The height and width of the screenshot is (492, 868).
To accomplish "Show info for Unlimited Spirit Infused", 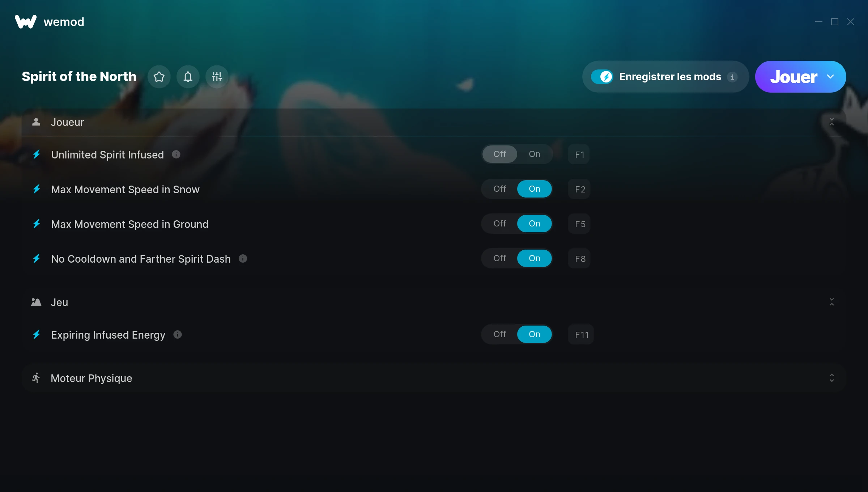I will [176, 154].
